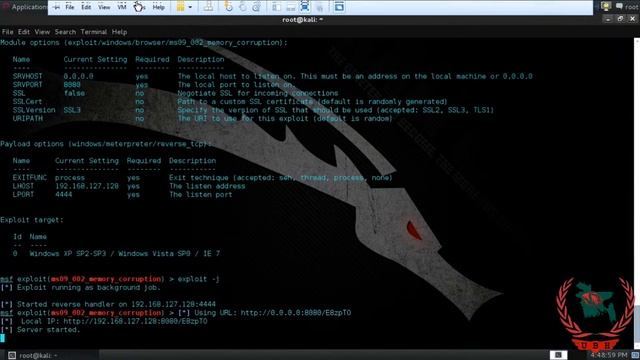Click 'Exploit running as background job.' line
The height and width of the screenshot is (360, 640).
tap(80, 288)
